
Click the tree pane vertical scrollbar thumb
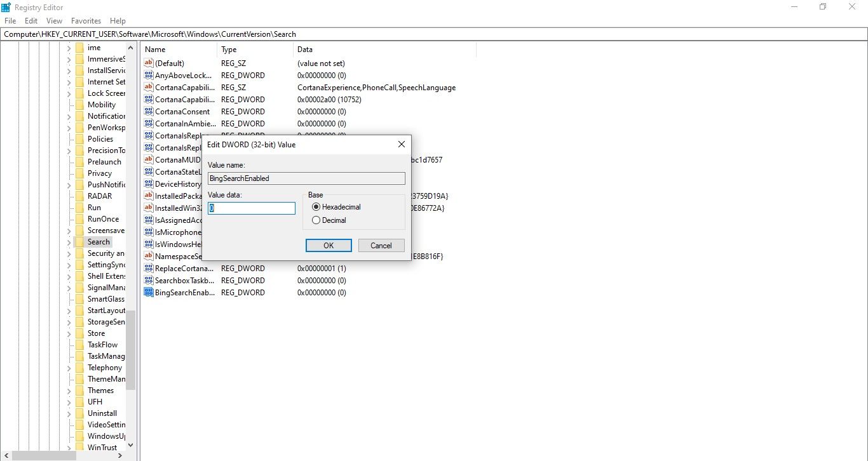point(130,350)
